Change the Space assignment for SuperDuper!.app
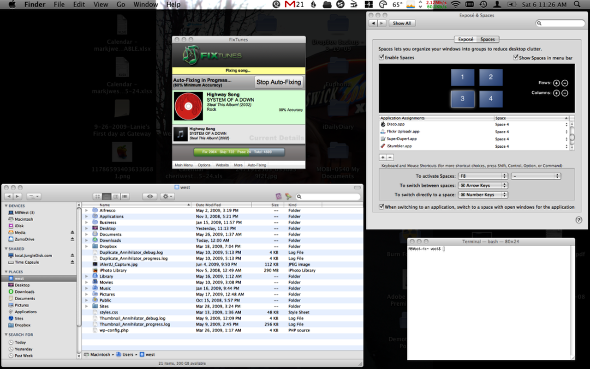 coord(531,139)
